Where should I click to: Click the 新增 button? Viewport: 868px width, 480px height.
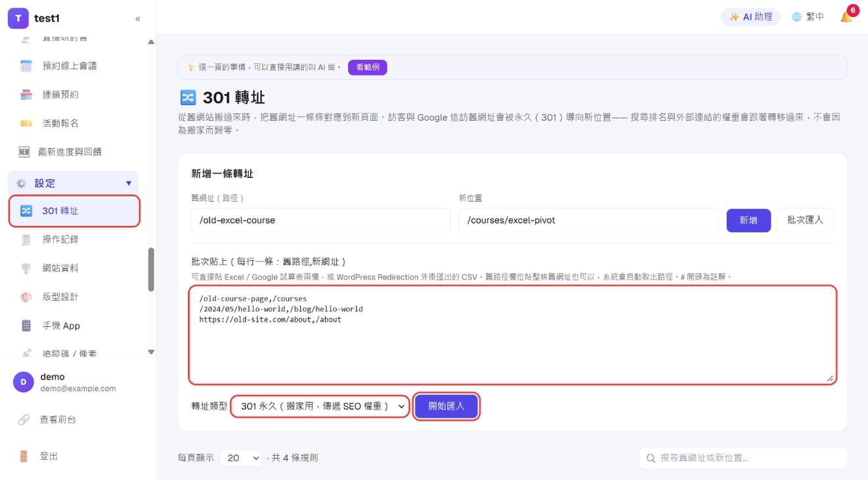click(749, 221)
